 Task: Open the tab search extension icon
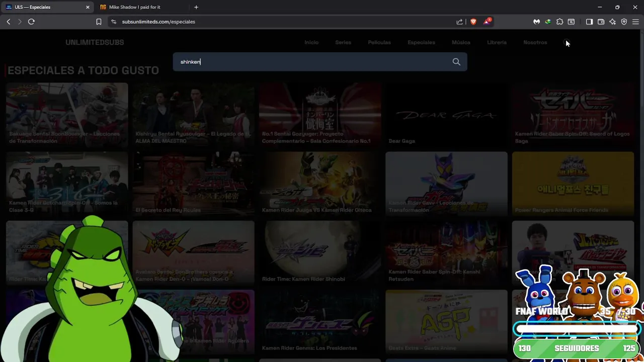571,22
